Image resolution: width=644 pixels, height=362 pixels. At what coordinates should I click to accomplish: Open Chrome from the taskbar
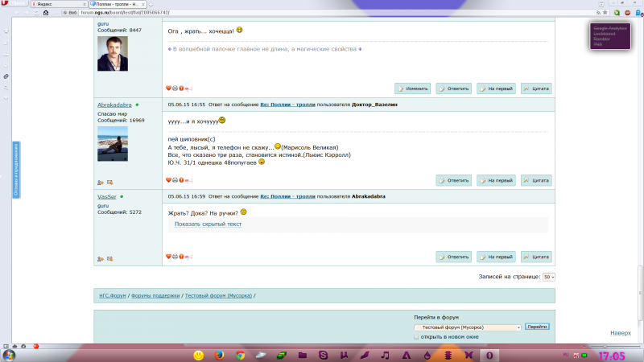[240, 355]
